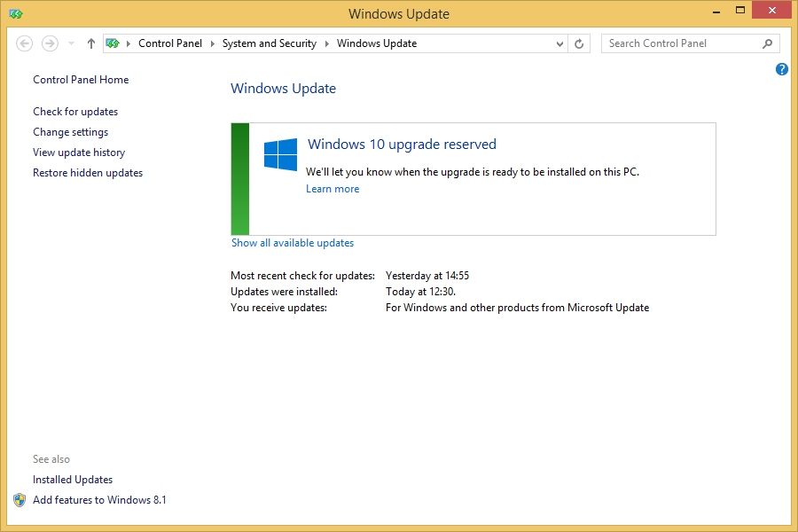Refresh the Windows Update page
This screenshot has height=532, width=798.
click(579, 43)
